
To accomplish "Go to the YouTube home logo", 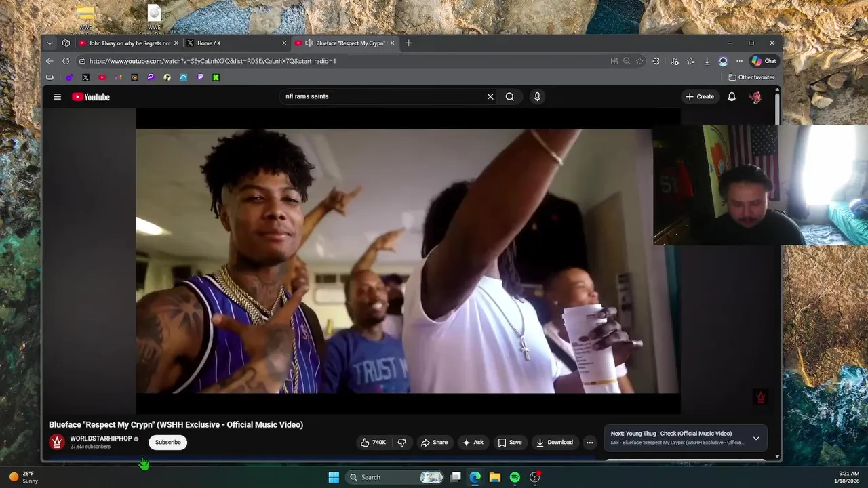I will tap(91, 97).
